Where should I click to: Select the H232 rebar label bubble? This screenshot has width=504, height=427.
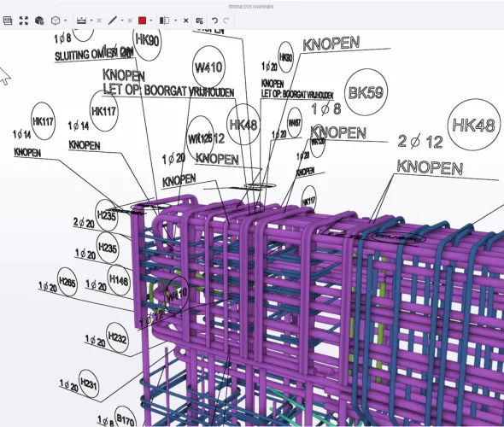117,337
